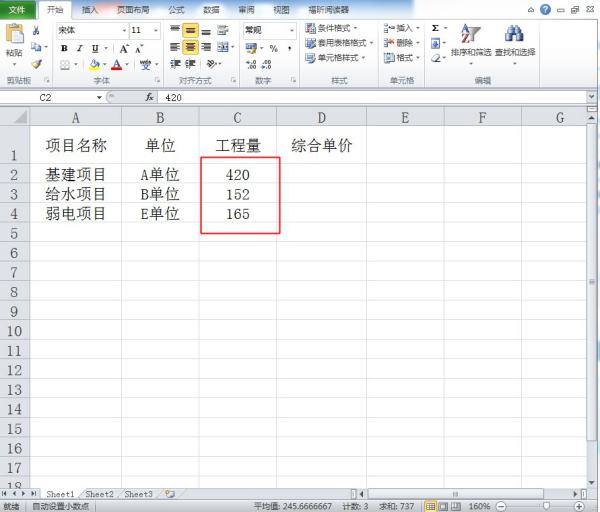The image size is (600, 512).
Task: Toggle Underline formatting
Action: click(95, 49)
